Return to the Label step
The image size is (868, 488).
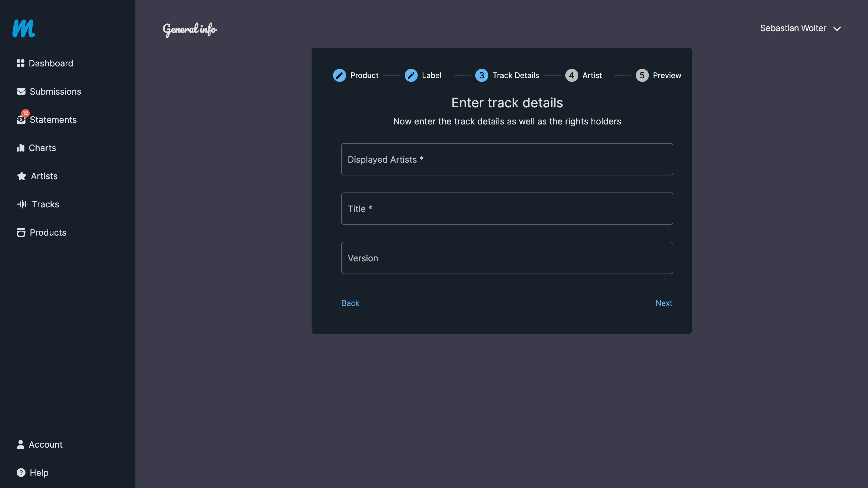tap(411, 75)
